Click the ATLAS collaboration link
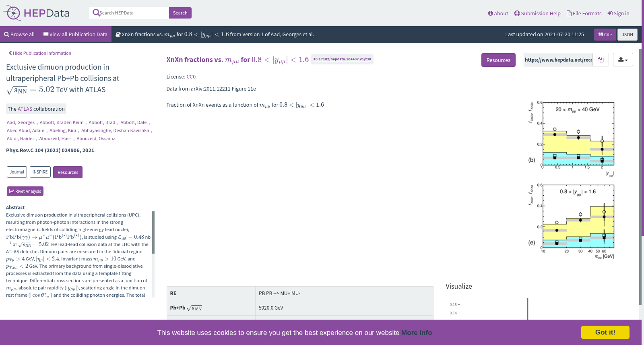 click(x=25, y=109)
